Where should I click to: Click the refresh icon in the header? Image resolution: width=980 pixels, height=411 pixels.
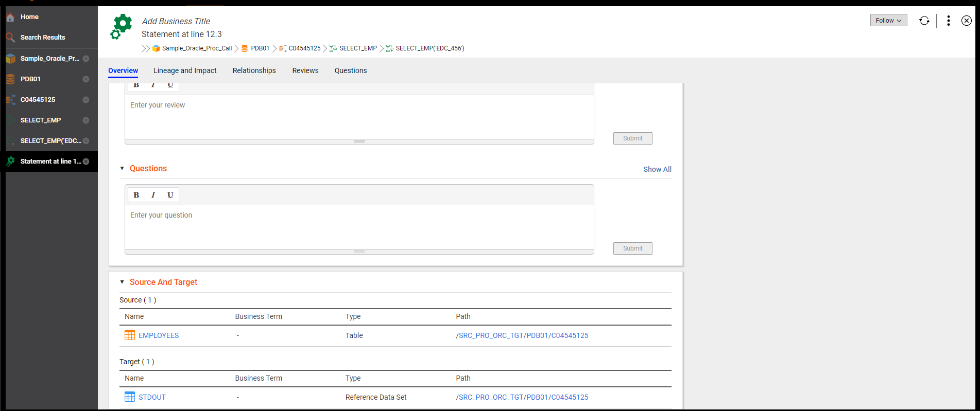[x=924, y=21]
